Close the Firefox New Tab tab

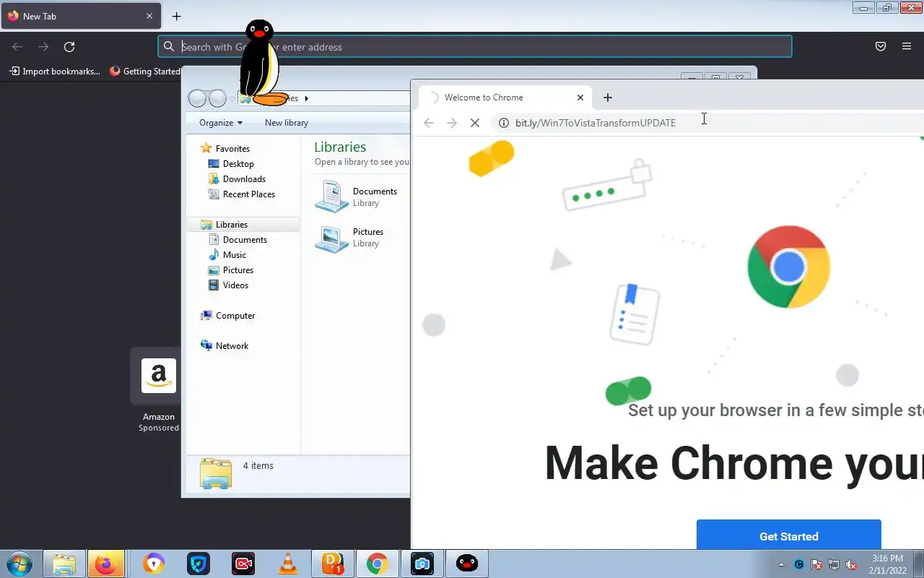(149, 16)
